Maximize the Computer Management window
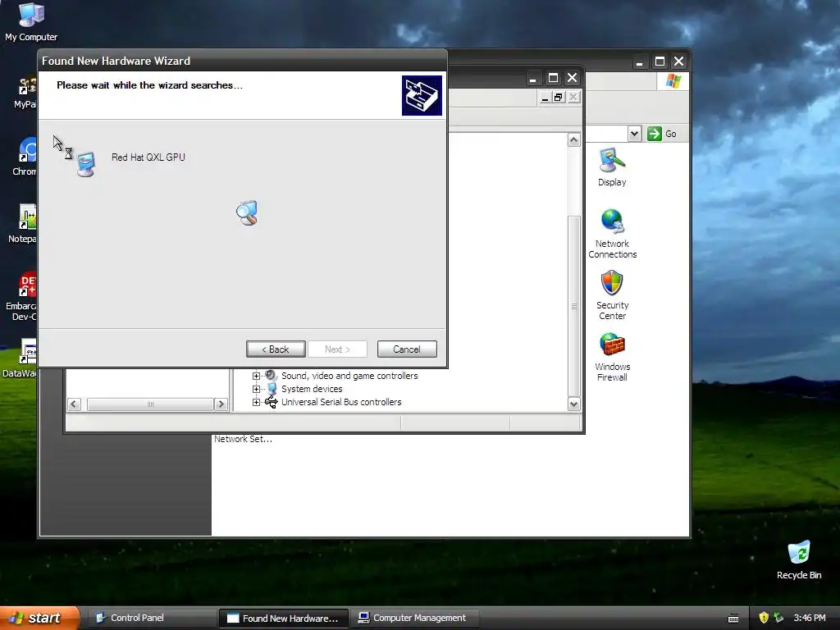Screen dimensions: 840x630 click(x=553, y=78)
